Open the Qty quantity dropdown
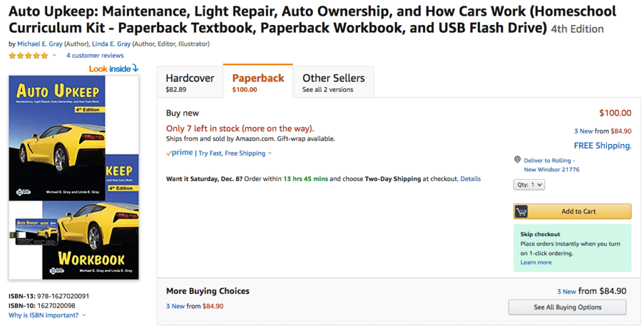The width and height of the screenshot is (644, 326). coord(529,185)
